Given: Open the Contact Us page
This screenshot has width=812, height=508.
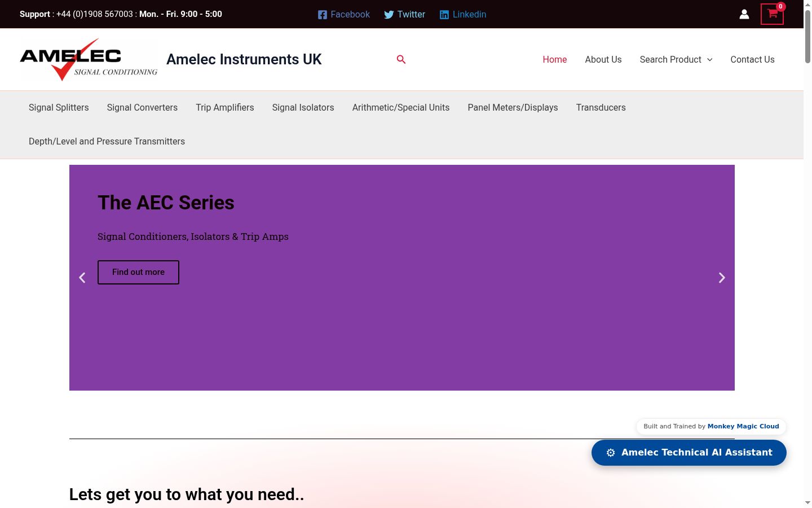Looking at the screenshot, I should click(x=753, y=59).
